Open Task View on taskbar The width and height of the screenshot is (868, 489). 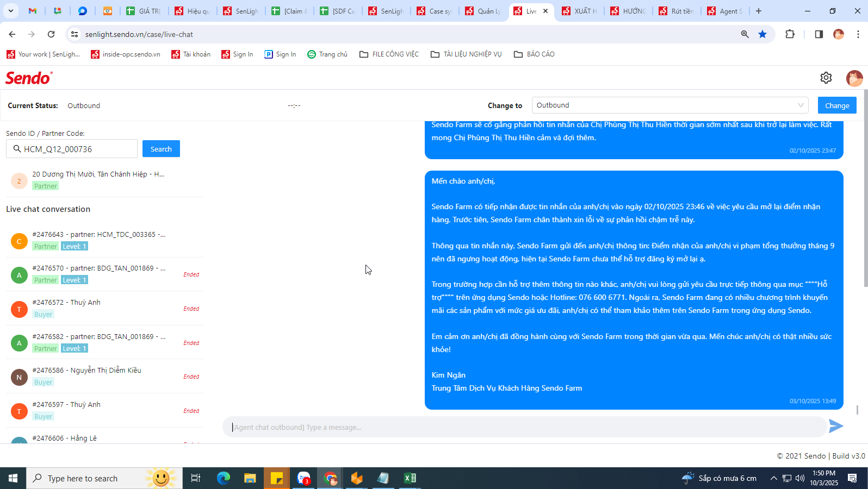pos(196,478)
